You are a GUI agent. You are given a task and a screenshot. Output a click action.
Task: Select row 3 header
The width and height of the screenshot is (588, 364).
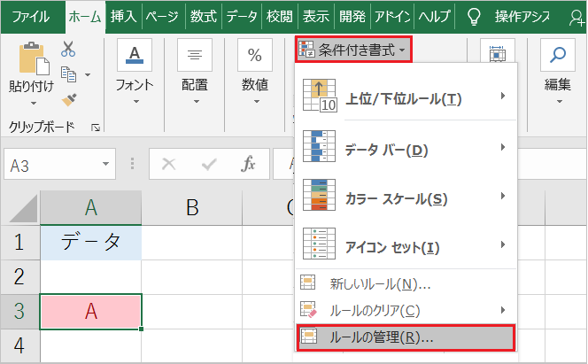tap(19, 312)
